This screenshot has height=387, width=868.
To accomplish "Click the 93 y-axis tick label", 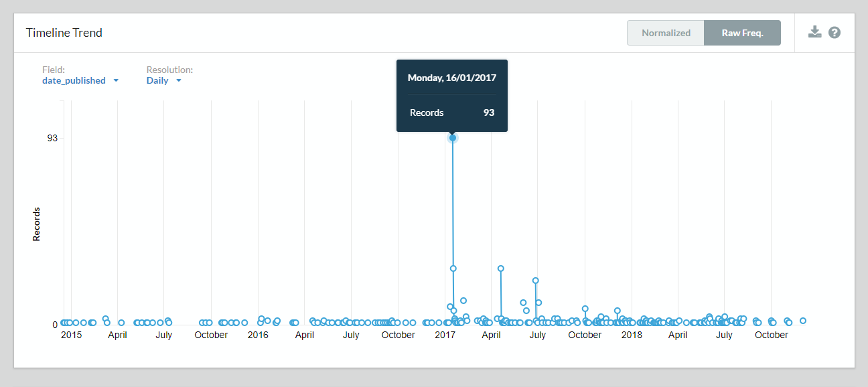I will [52, 138].
